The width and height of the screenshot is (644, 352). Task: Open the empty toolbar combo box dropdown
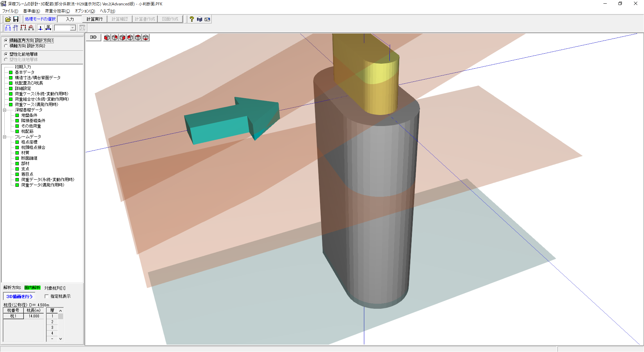click(73, 28)
